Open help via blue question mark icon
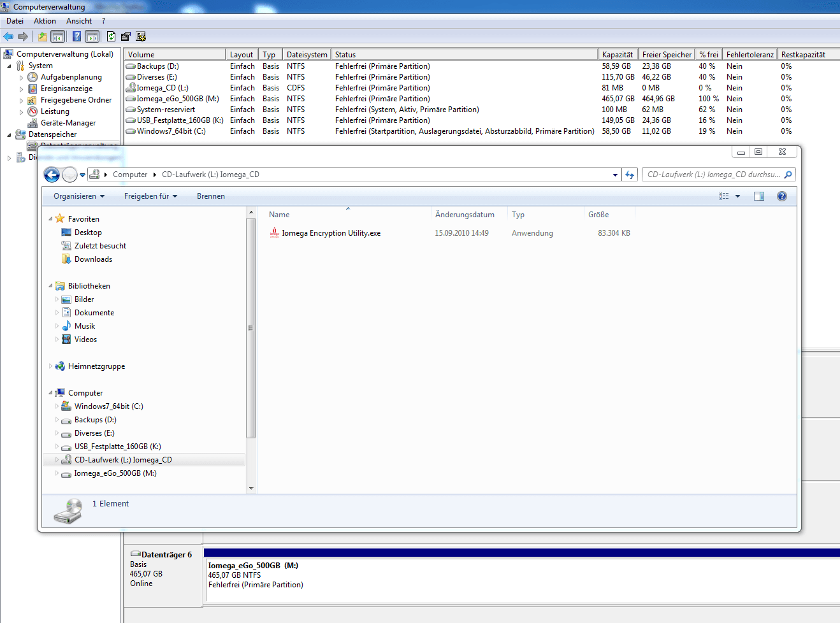Viewport: 840px width, 623px height. [77, 36]
